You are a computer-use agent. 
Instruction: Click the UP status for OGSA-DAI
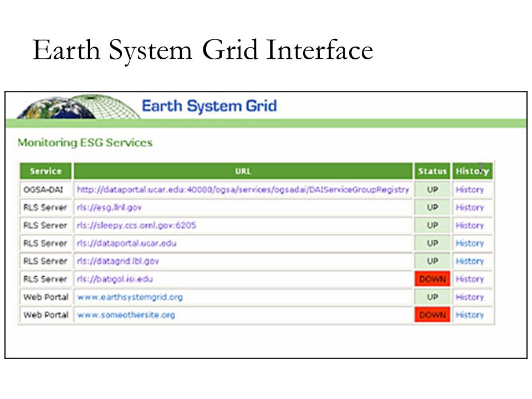click(x=432, y=190)
